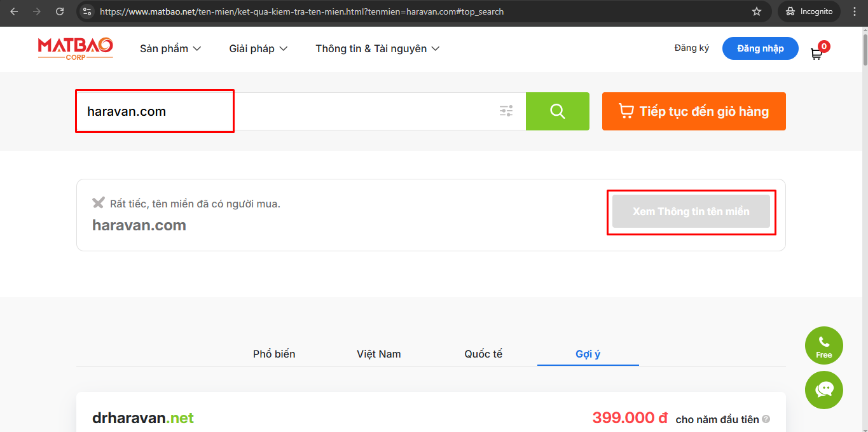Switch to the Quốc tế tab
The height and width of the screenshot is (432, 868).
tap(483, 354)
